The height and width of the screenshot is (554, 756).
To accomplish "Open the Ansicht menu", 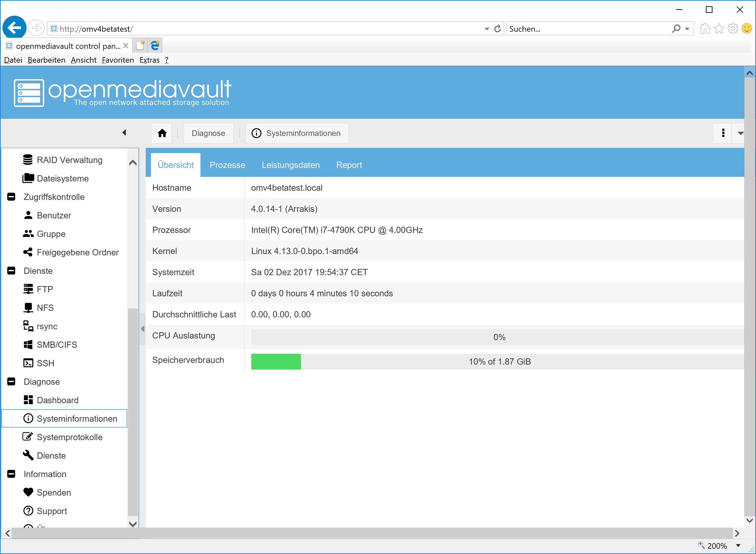I will [84, 60].
